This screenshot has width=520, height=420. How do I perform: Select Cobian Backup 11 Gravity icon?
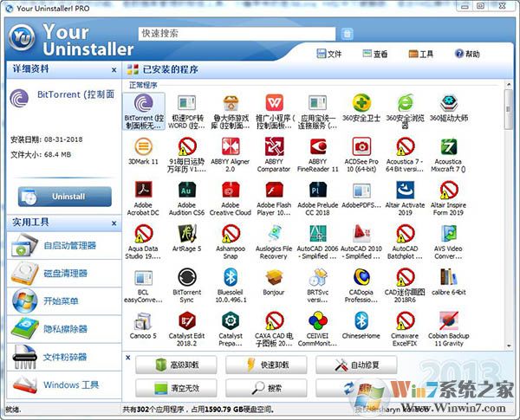tap(449, 320)
